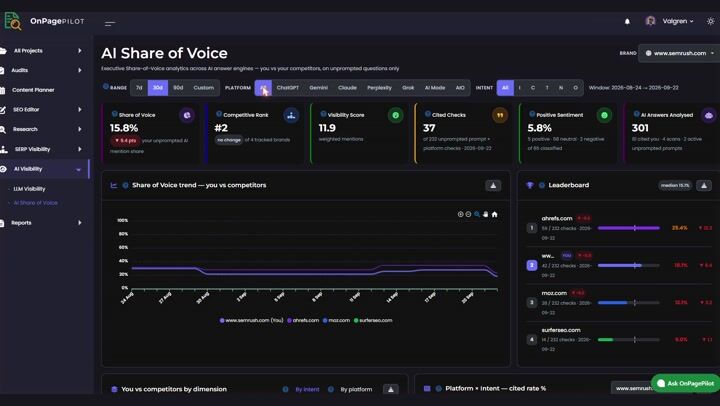720x406 pixels.
Task: Filter platform to AIO
Action: (460, 88)
